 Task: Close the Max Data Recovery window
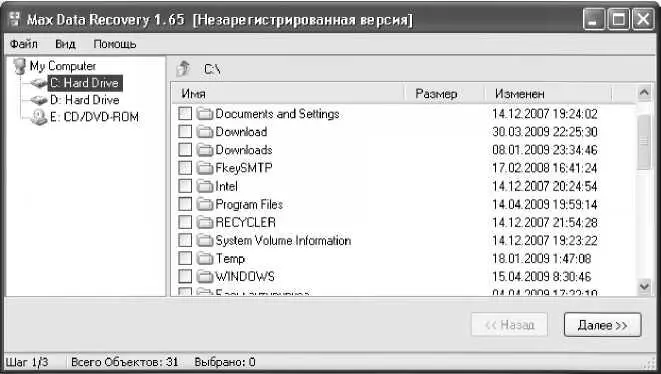[643, 19]
